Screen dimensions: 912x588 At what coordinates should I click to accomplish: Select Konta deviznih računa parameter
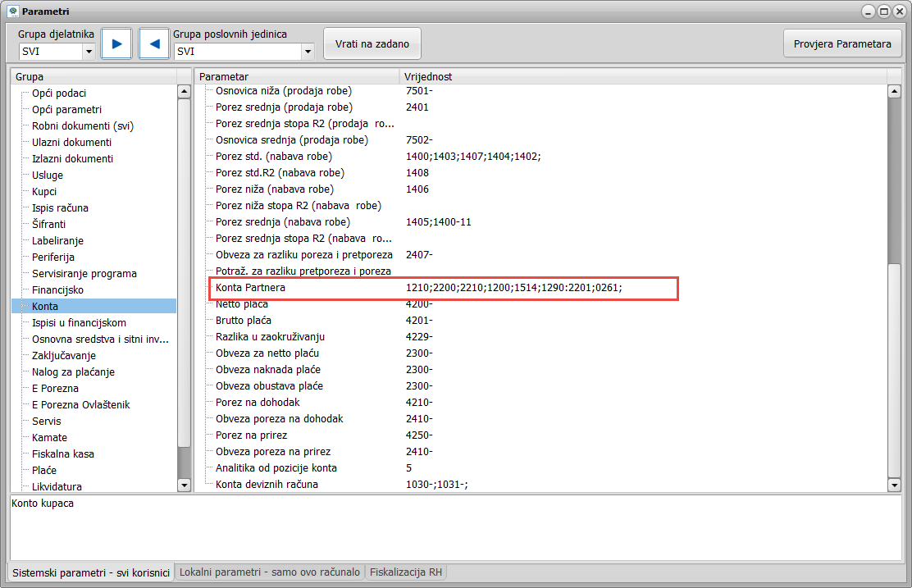coord(267,485)
